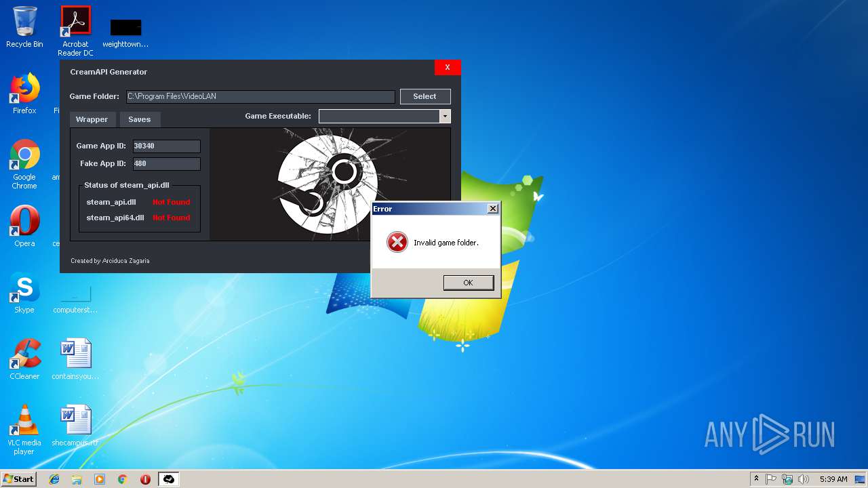Image resolution: width=868 pixels, height=488 pixels.
Task: Open the Game Executable dropdown
Action: [x=445, y=117]
